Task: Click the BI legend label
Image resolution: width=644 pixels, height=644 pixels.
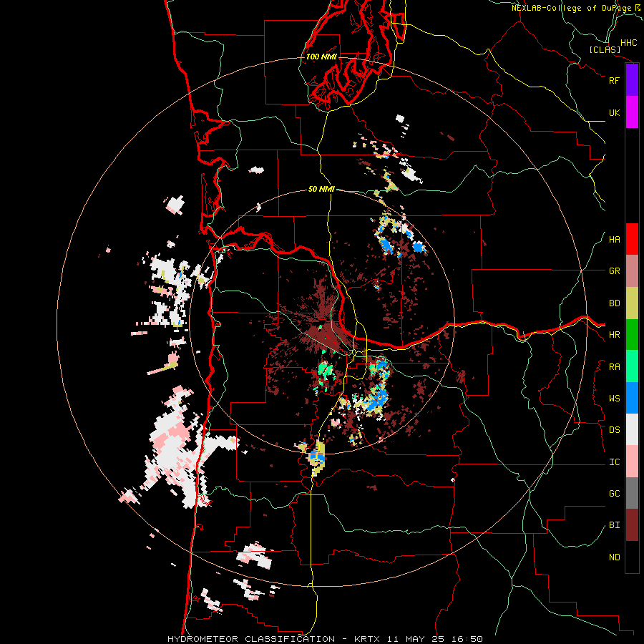Action: (x=614, y=525)
